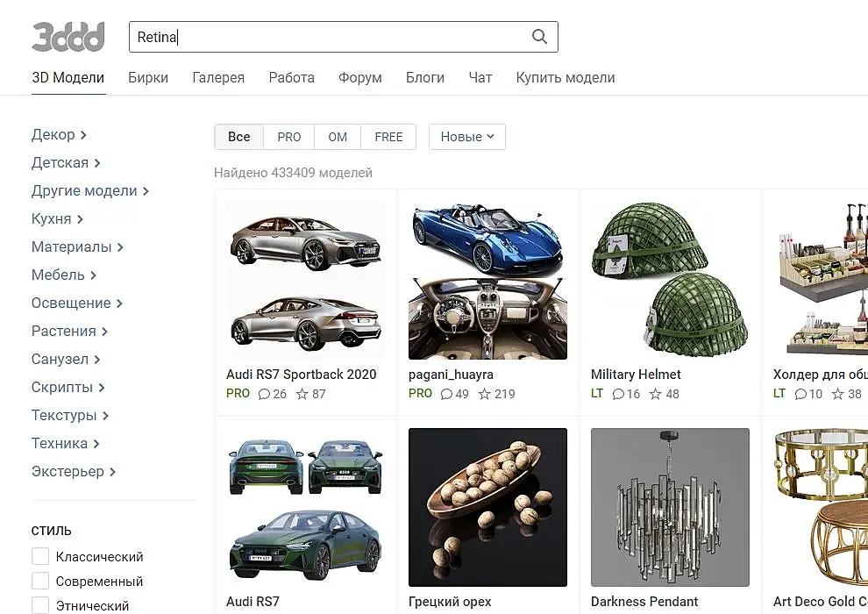Show only FREE models

(x=388, y=137)
